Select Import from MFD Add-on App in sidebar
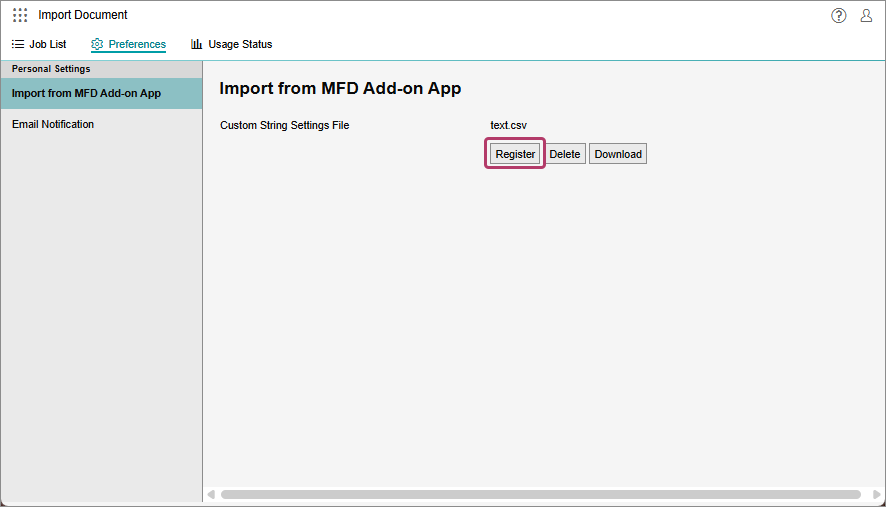Screen dimensions: 886x507 tap(86, 94)
